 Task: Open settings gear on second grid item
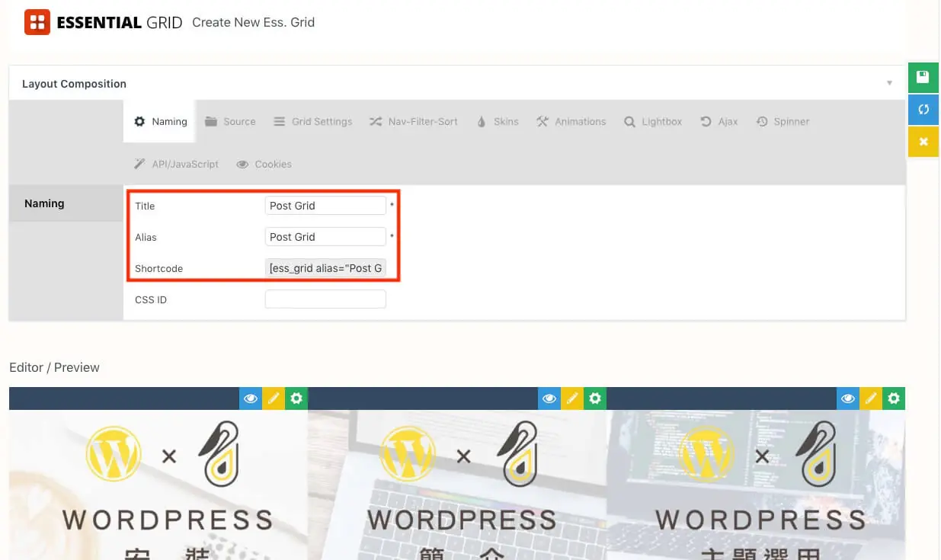tap(595, 398)
